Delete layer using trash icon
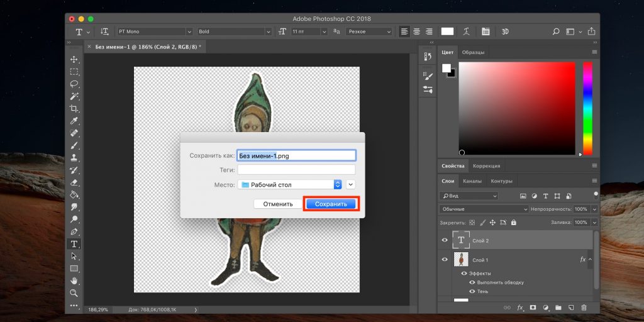Viewport: 644px width, 322px height. click(584, 308)
